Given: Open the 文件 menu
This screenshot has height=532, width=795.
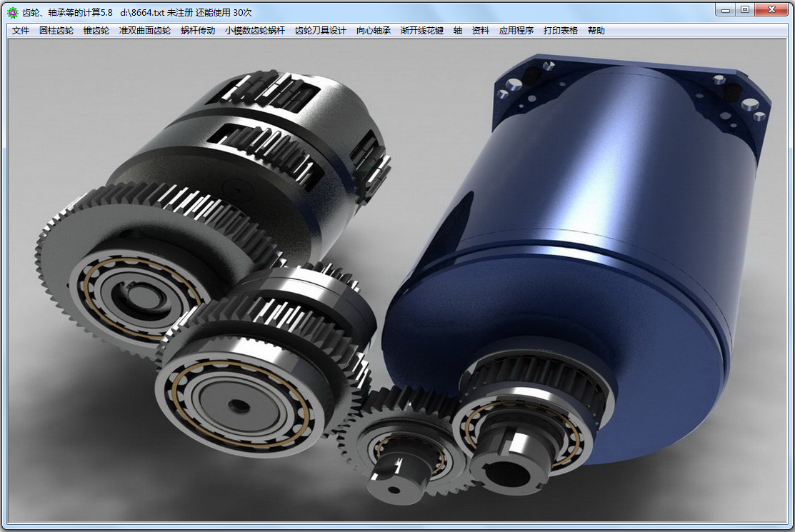Looking at the screenshot, I should click(x=21, y=31).
